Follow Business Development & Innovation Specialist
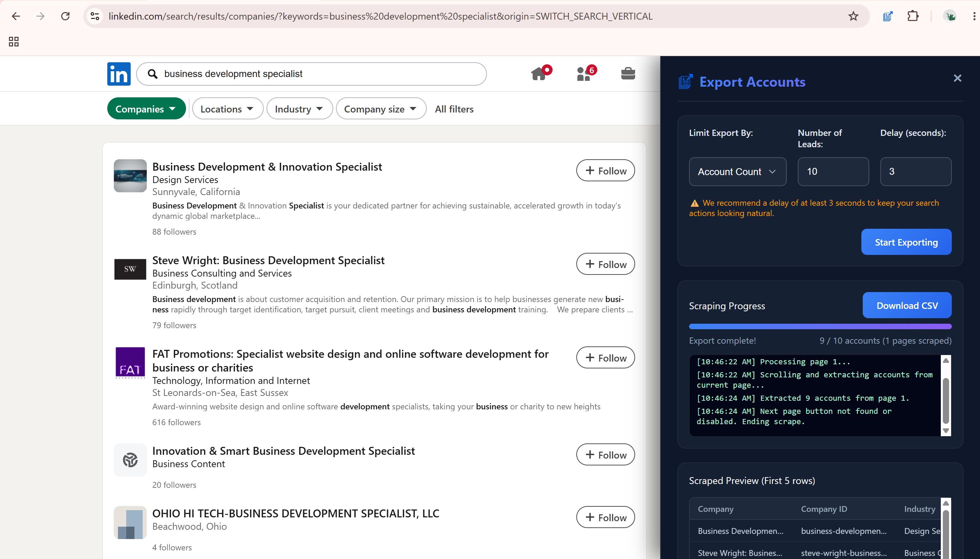The height and width of the screenshot is (559, 980). 605,171
